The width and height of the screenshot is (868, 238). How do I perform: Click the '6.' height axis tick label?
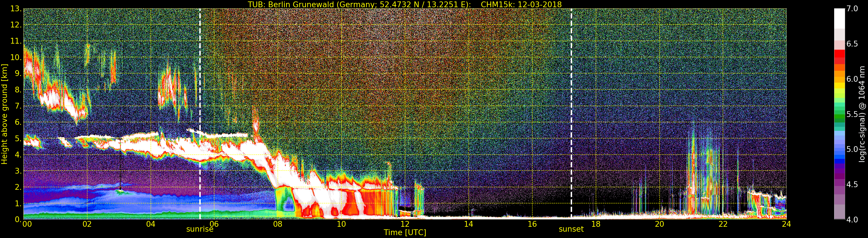(x=18, y=122)
